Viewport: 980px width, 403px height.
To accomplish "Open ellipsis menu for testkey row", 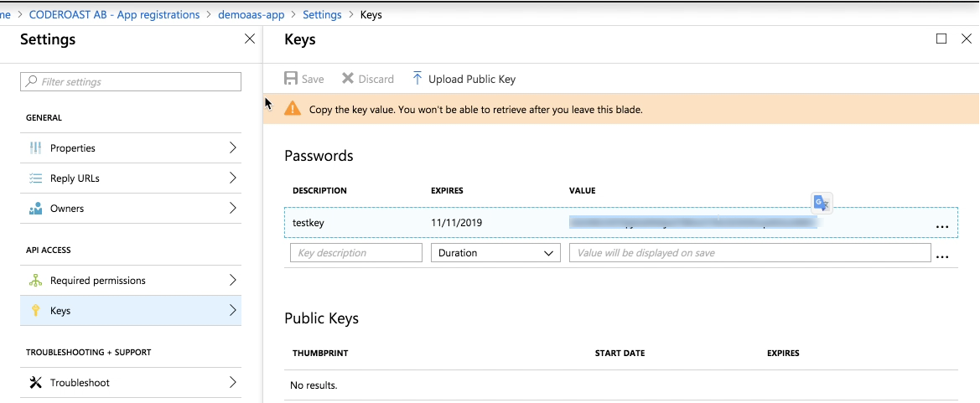I will click(x=942, y=227).
